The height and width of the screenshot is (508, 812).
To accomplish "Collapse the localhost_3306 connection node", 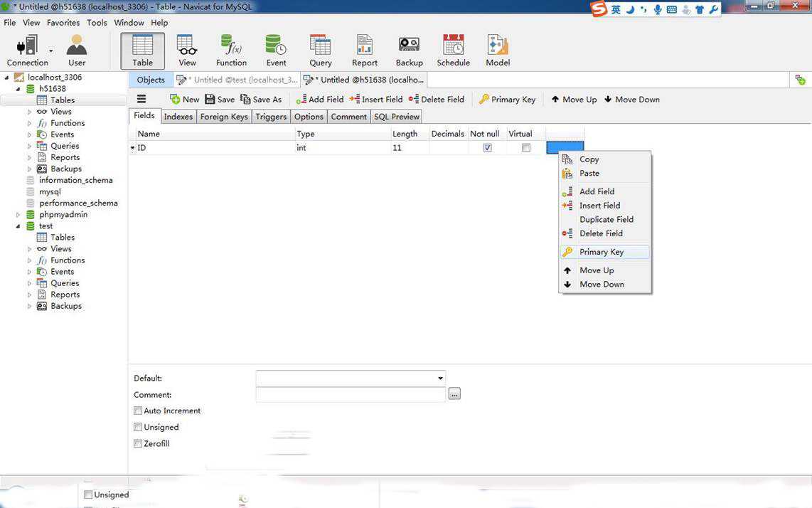I will tap(6, 78).
